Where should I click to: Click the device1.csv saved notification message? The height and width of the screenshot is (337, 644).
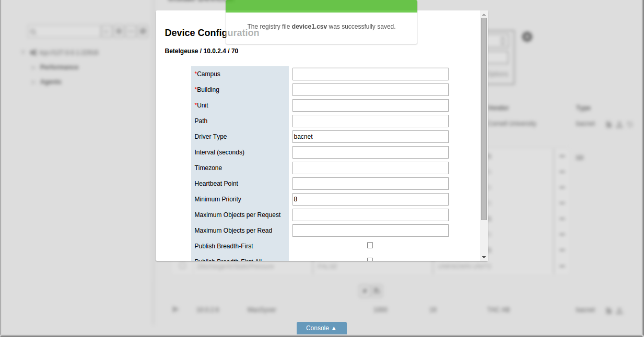pyautogui.click(x=321, y=27)
